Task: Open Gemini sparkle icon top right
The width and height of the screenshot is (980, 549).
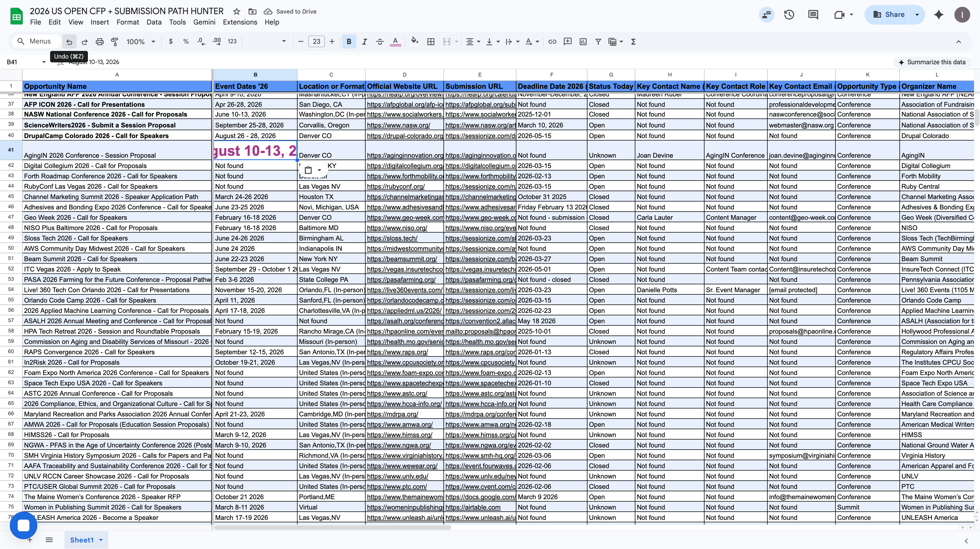Action: click(939, 15)
